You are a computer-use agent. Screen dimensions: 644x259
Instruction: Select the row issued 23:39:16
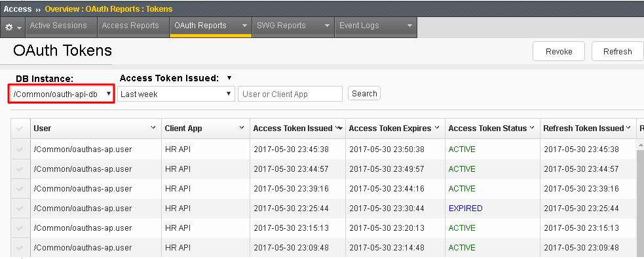[x=20, y=189]
